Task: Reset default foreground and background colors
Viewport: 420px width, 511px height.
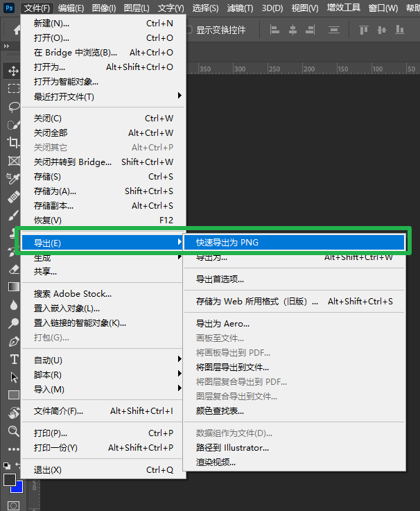Action: [x=6, y=465]
